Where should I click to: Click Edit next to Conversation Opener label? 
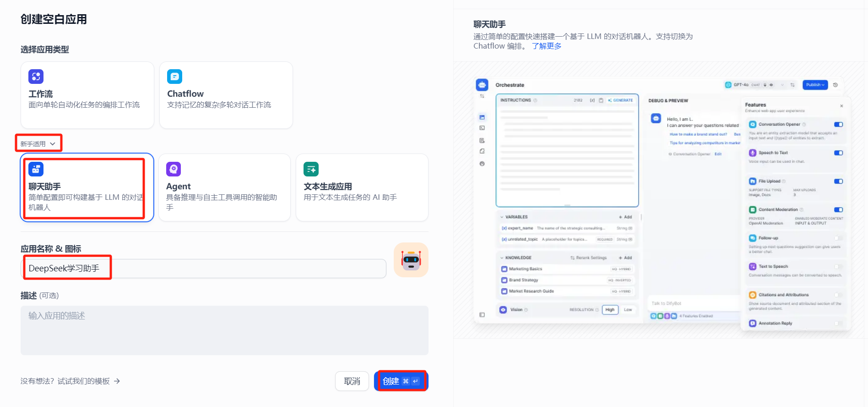[x=718, y=154]
